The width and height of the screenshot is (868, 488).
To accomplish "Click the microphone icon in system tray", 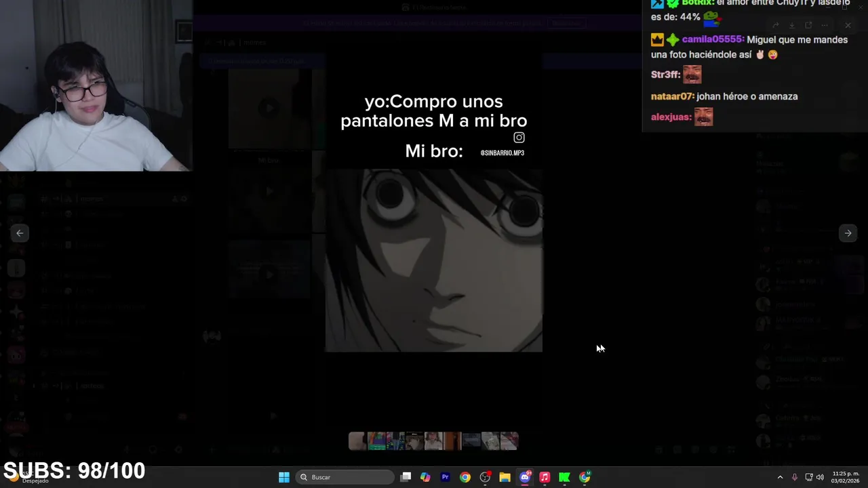I will 795,477.
